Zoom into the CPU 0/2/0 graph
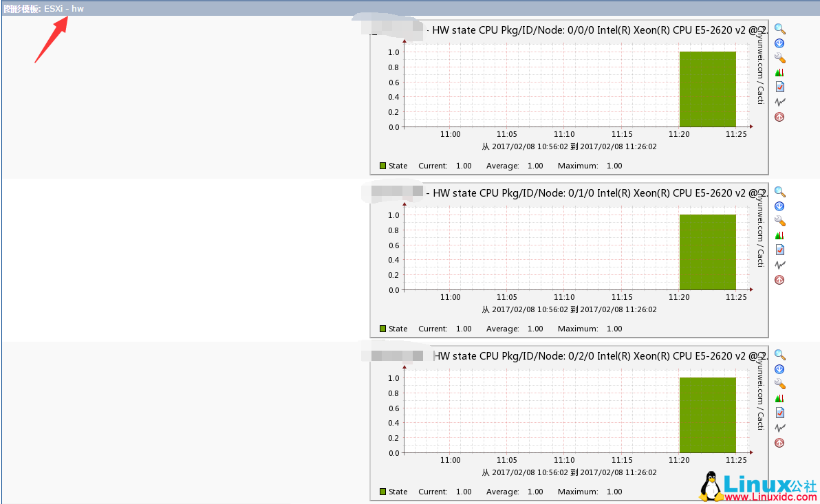Viewport: 820px width, 504px height. 779,354
